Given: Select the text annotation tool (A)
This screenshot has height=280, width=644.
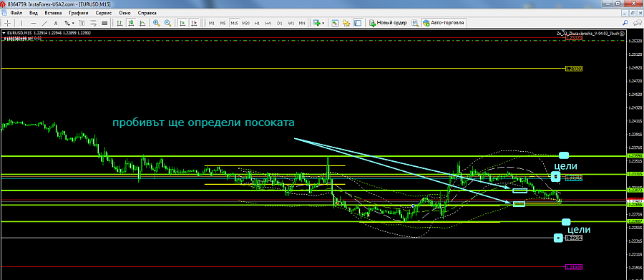Looking at the screenshot, I should tap(56, 23).
